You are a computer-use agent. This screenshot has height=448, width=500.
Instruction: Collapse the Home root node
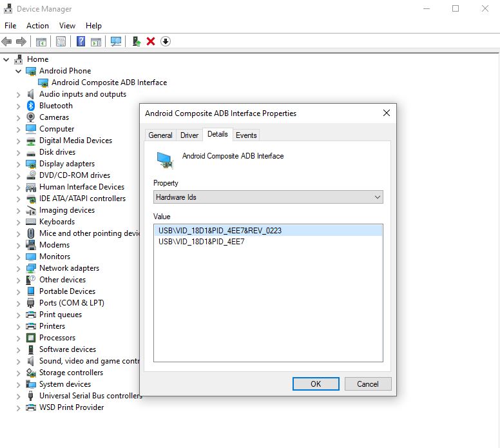(x=6, y=59)
